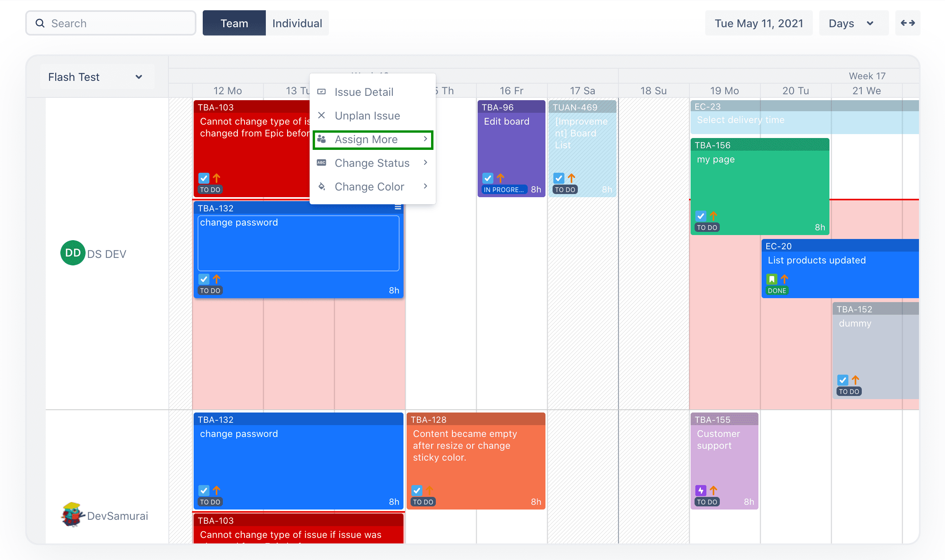
Task: Click the green story bookmark icon on EC-20
Action: click(772, 279)
